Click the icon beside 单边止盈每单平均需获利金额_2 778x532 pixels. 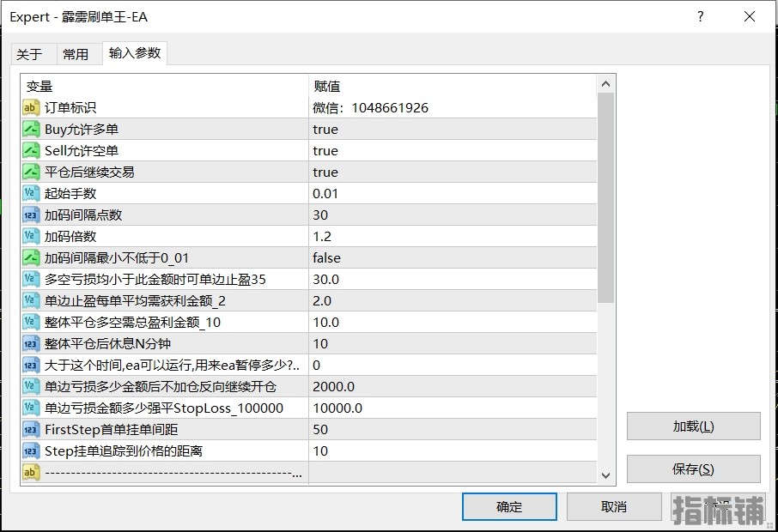coord(31,300)
